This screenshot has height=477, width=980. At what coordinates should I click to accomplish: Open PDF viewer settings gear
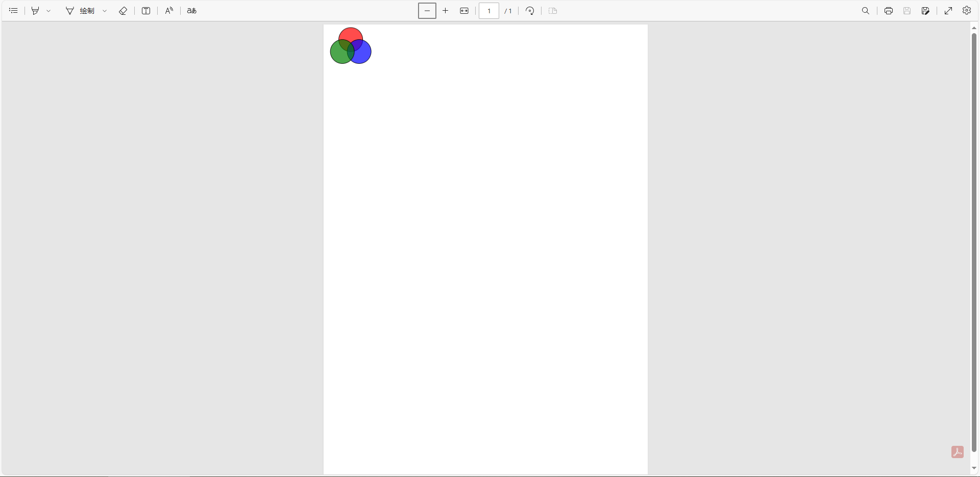(967, 11)
